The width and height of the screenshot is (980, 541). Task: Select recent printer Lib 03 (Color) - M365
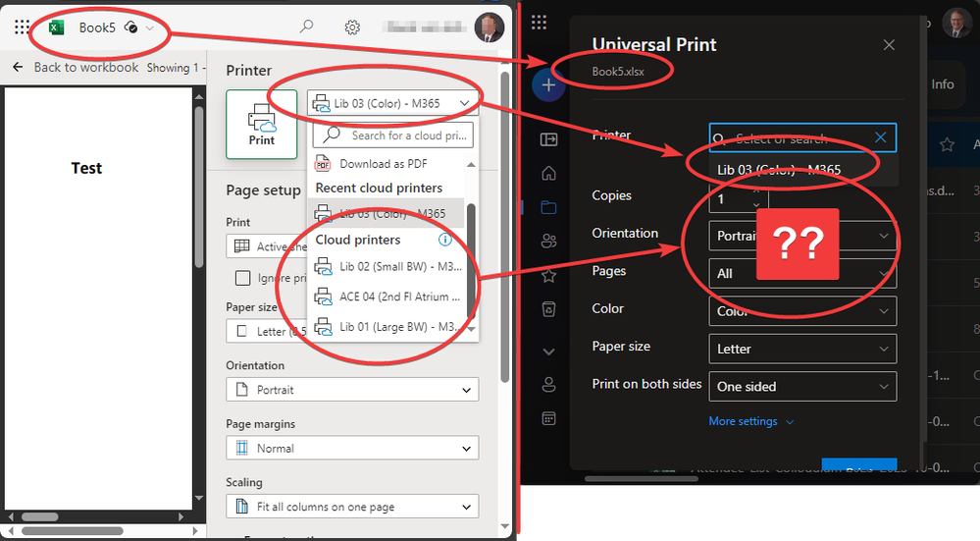(387, 213)
